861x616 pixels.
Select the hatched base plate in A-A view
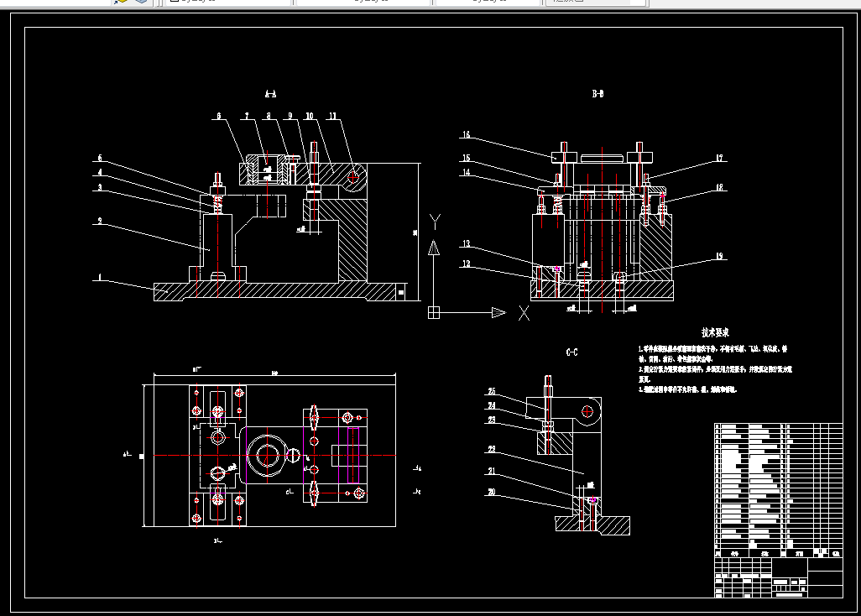(274, 291)
